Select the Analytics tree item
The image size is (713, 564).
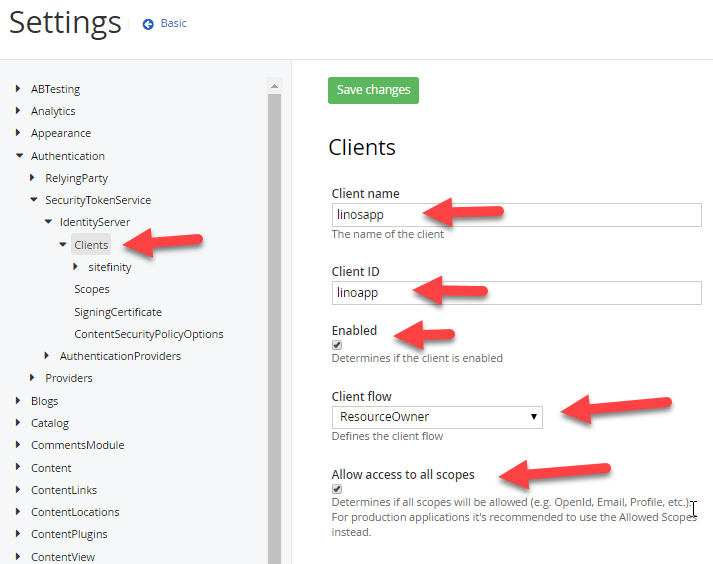(53, 111)
